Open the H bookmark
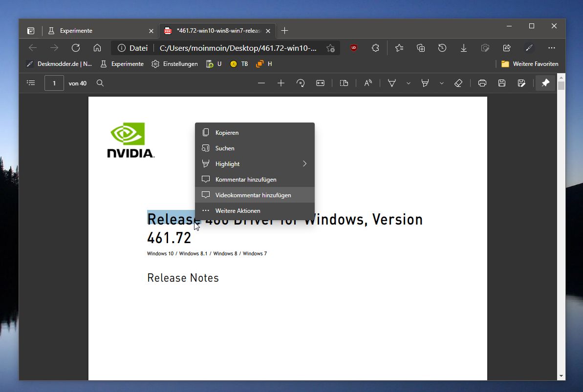This screenshot has height=392, width=583. [264, 64]
